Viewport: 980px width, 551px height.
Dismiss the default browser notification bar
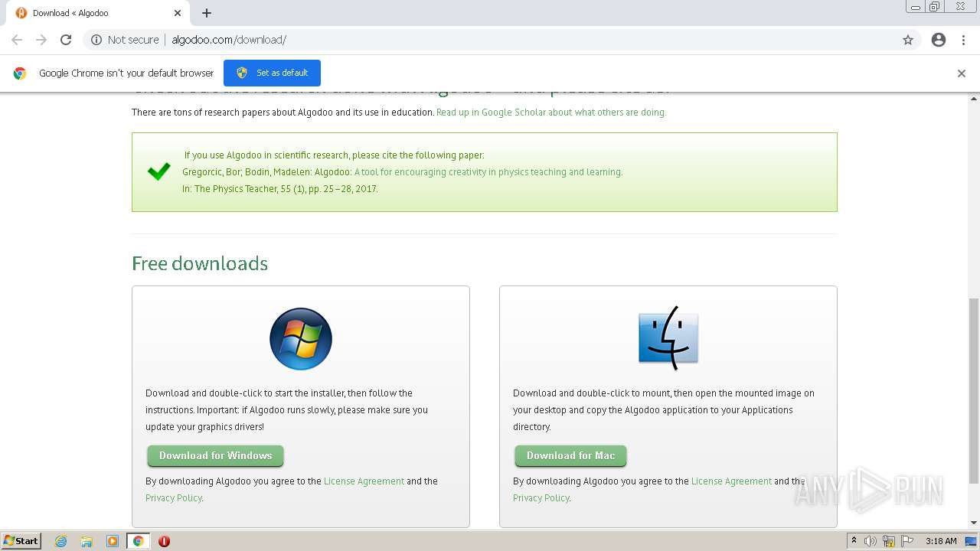tap(962, 73)
